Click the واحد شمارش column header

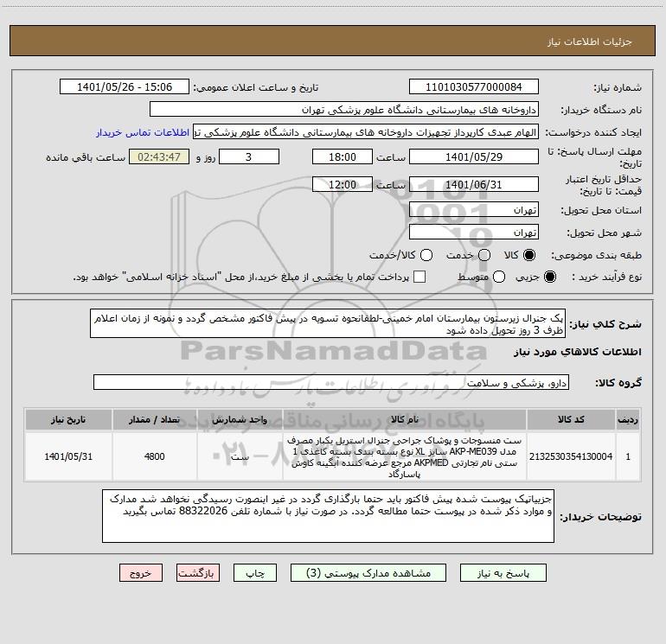pos(240,419)
